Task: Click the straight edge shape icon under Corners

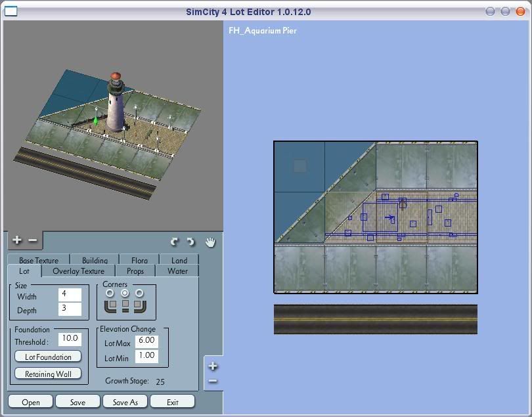Action: click(125, 306)
